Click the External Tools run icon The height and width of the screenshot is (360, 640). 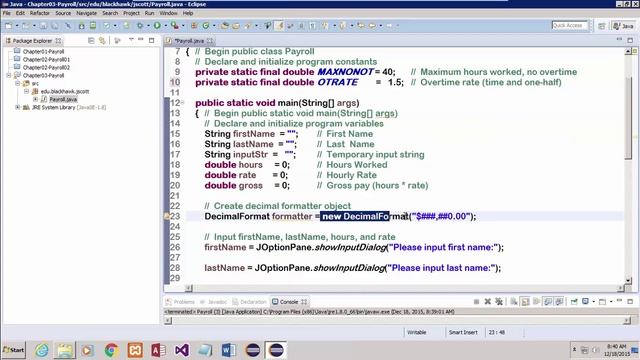click(x=175, y=26)
